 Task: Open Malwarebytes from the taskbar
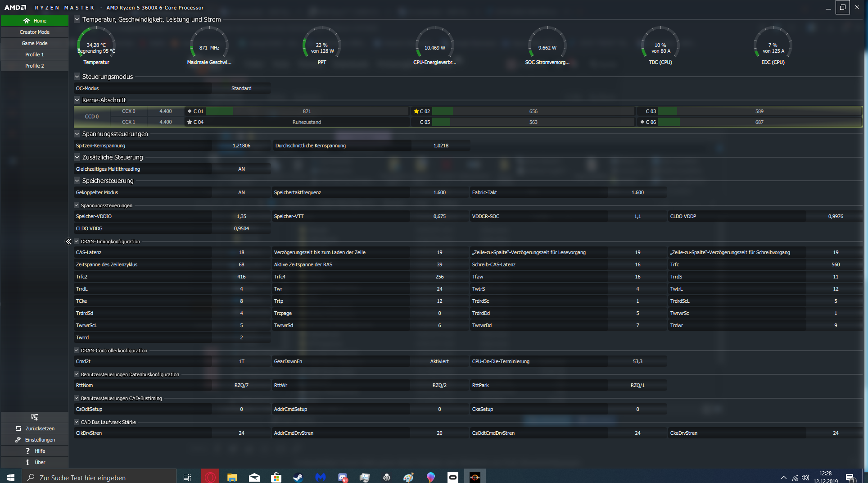pos(320,477)
